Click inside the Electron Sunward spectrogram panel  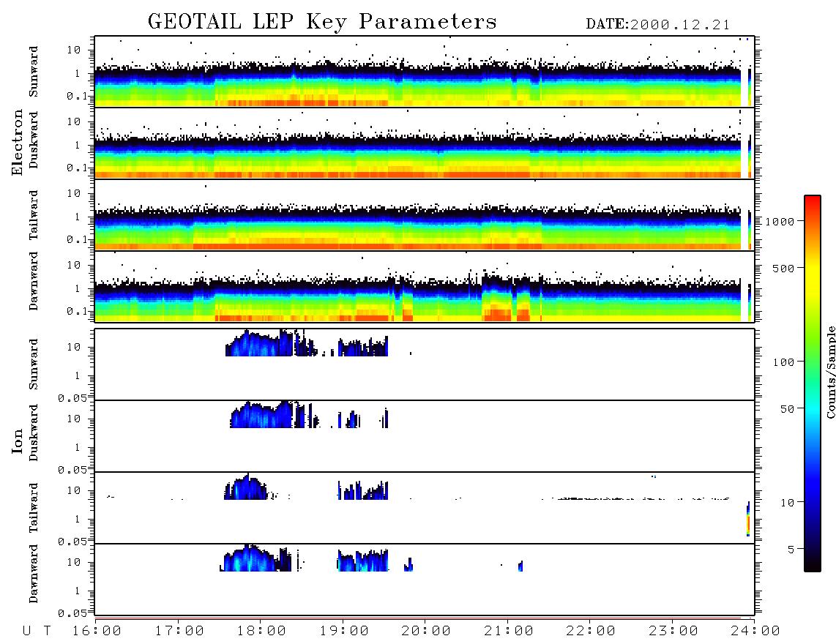(425, 72)
